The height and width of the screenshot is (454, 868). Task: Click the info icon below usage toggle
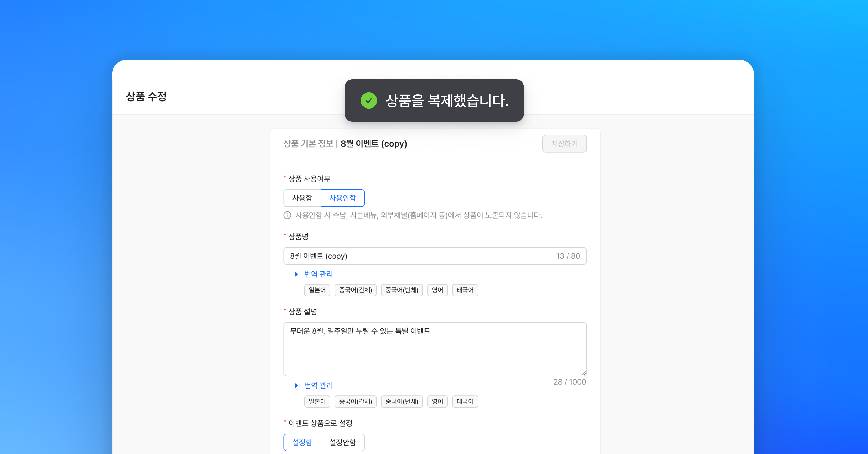click(x=287, y=215)
